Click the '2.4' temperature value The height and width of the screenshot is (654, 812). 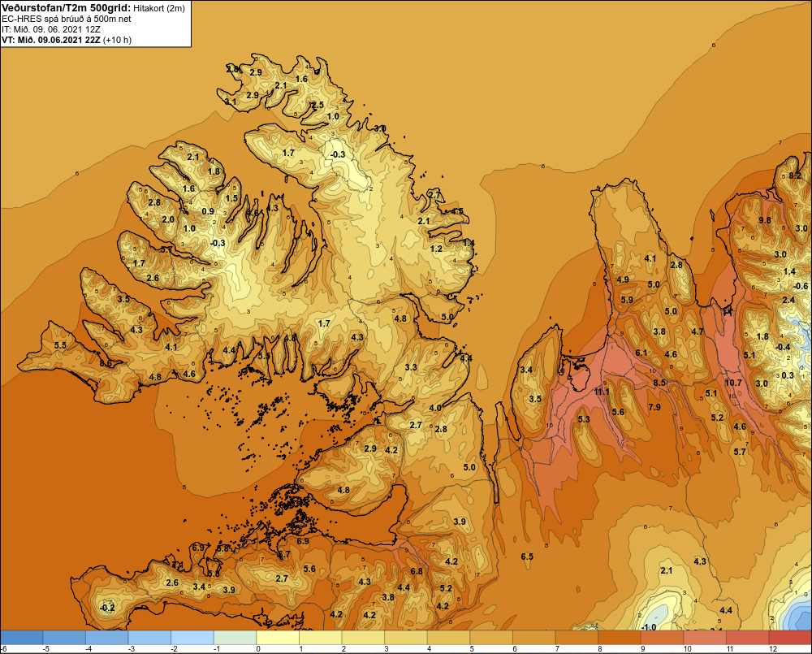click(x=788, y=300)
